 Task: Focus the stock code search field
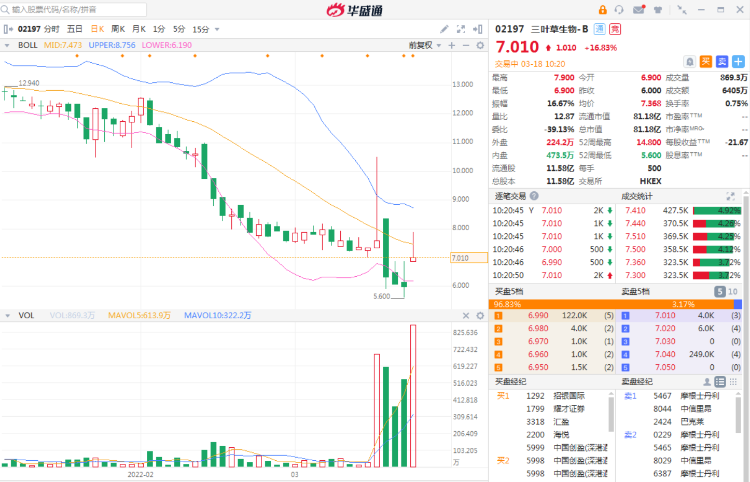coord(74,10)
